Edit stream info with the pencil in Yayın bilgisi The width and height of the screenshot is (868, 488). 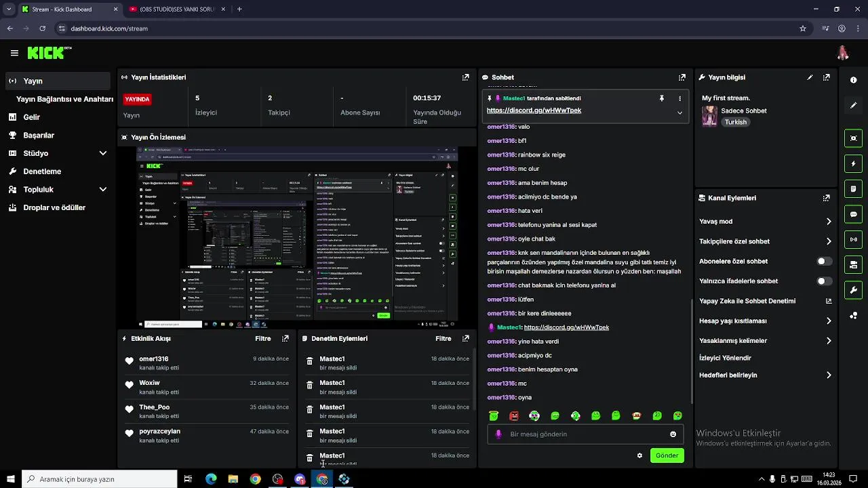[x=810, y=77]
